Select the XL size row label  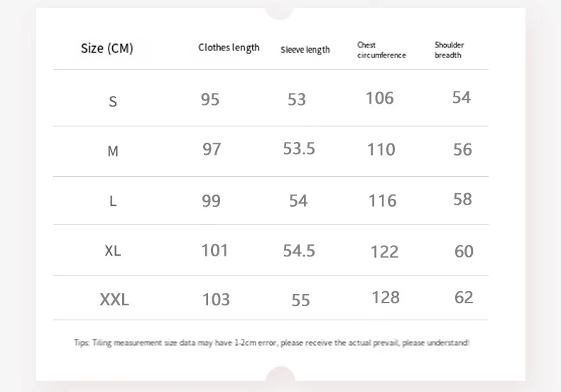click(x=113, y=251)
